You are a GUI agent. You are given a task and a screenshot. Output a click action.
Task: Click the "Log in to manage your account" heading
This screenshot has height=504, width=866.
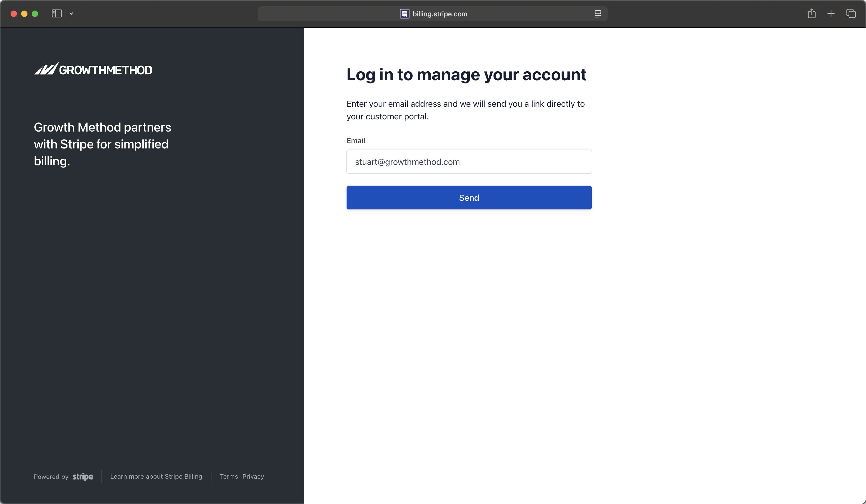[466, 74]
